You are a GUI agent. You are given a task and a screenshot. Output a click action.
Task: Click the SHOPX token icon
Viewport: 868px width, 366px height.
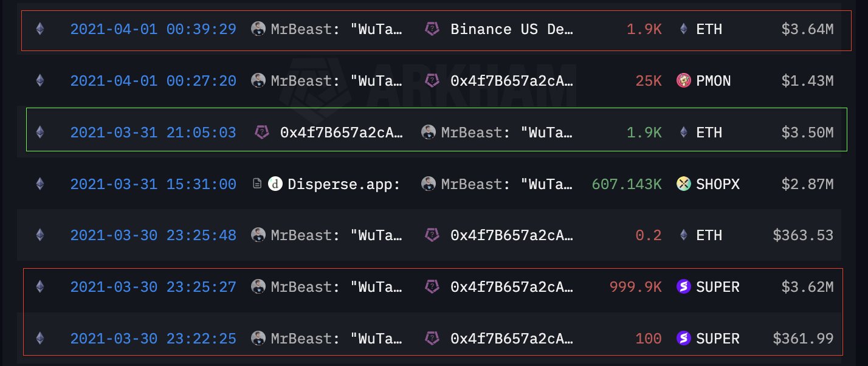click(x=683, y=184)
